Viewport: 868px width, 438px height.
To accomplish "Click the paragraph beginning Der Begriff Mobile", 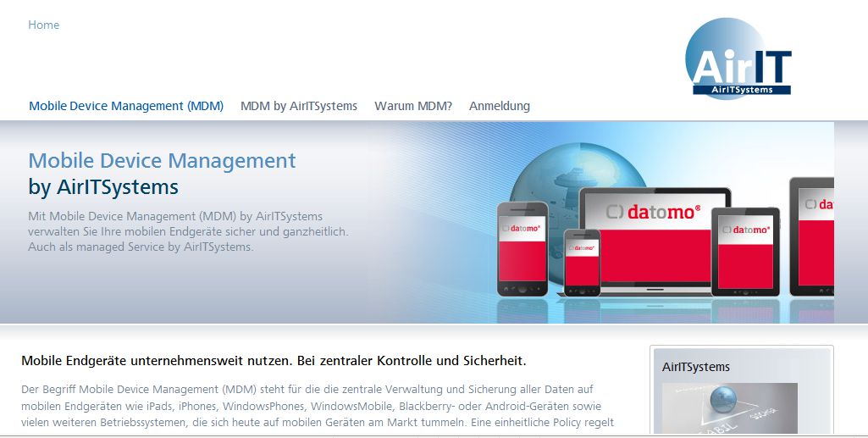I will click(x=318, y=405).
